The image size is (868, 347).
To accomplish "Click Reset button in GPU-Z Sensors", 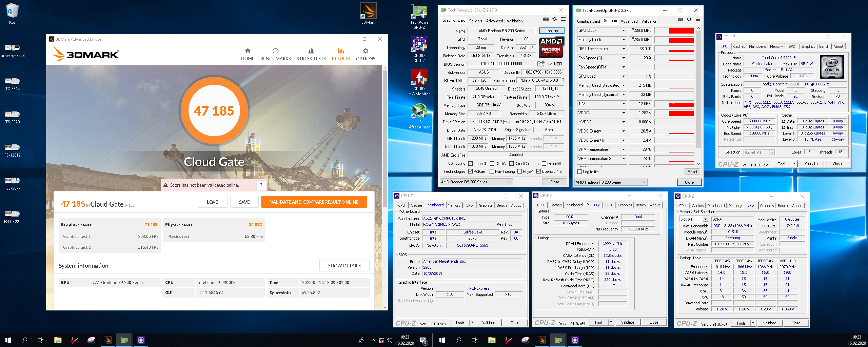I will (692, 172).
